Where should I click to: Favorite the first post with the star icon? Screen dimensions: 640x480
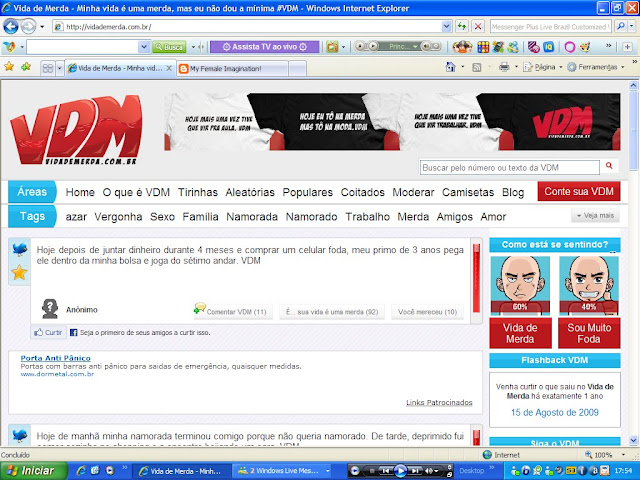(x=19, y=272)
